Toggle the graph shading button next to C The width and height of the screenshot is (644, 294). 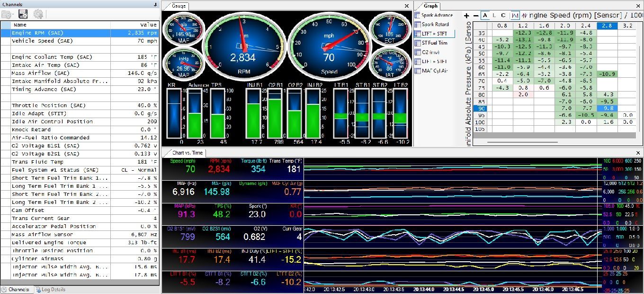[515, 15]
